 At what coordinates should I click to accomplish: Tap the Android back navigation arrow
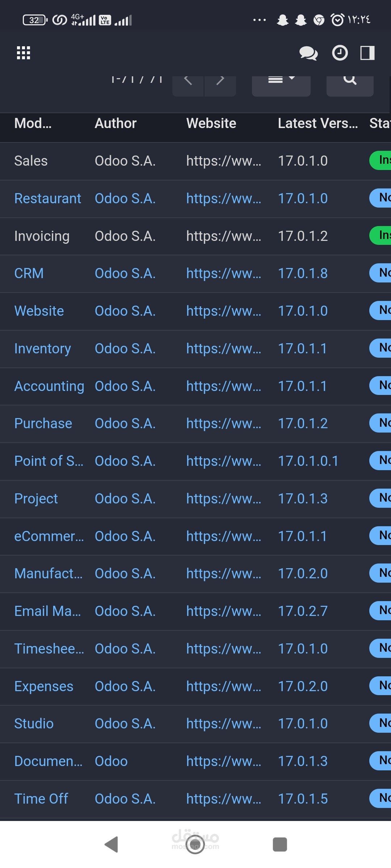pos(112,846)
